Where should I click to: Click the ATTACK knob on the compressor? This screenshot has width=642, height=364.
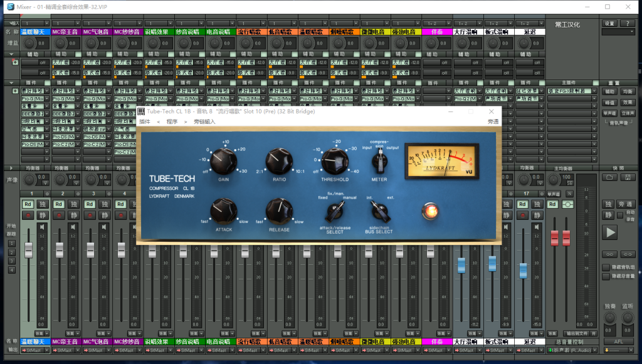point(224,212)
